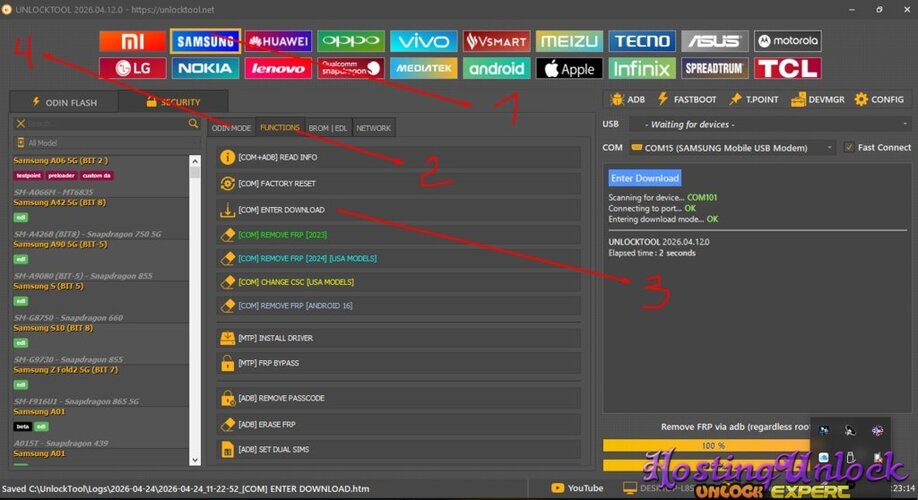Select the LG brand logo
This screenshot has width=918, height=500.
coord(132,68)
